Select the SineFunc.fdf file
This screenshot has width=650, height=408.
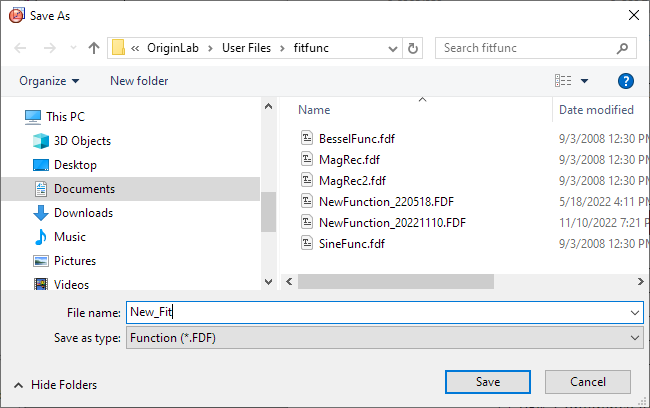[x=352, y=244]
